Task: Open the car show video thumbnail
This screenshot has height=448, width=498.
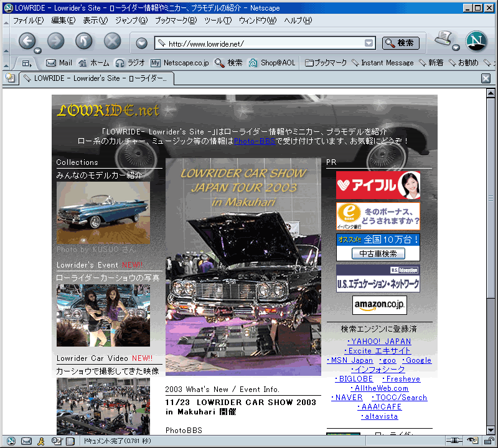Action: (103, 406)
